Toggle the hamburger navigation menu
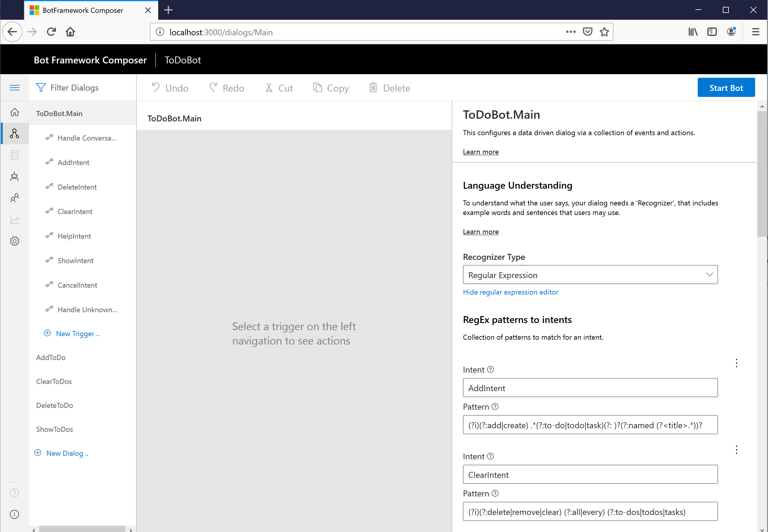The image size is (768, 532). [14, 88]
